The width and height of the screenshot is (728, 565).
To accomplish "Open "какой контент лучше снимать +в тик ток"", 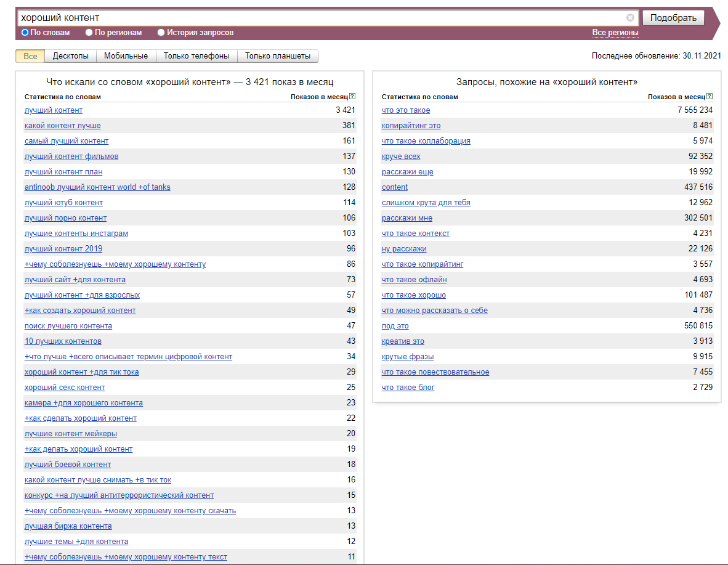I will (98, 479).
